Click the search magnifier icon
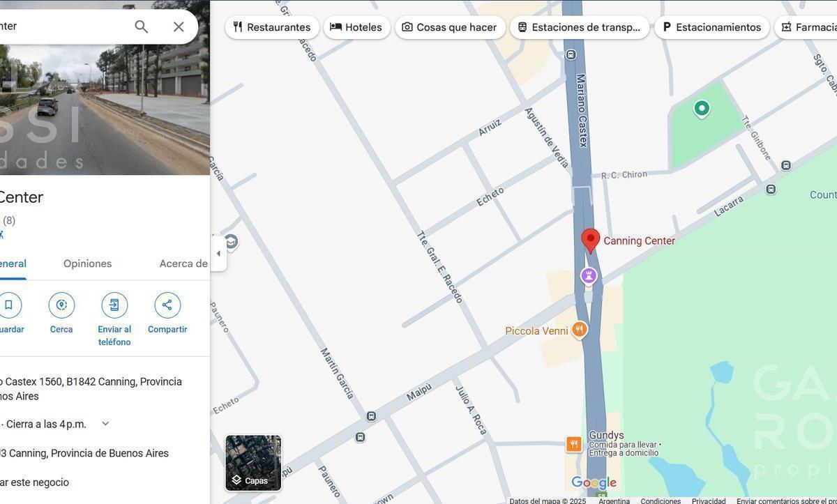Screen dimensions: 837x504 pyautogui.click(x=142, y=26)
